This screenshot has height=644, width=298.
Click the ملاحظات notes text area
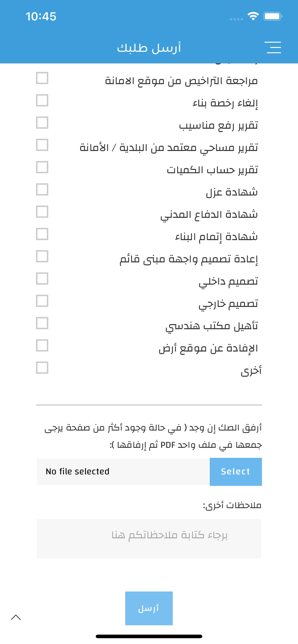[x=149, y=538]
